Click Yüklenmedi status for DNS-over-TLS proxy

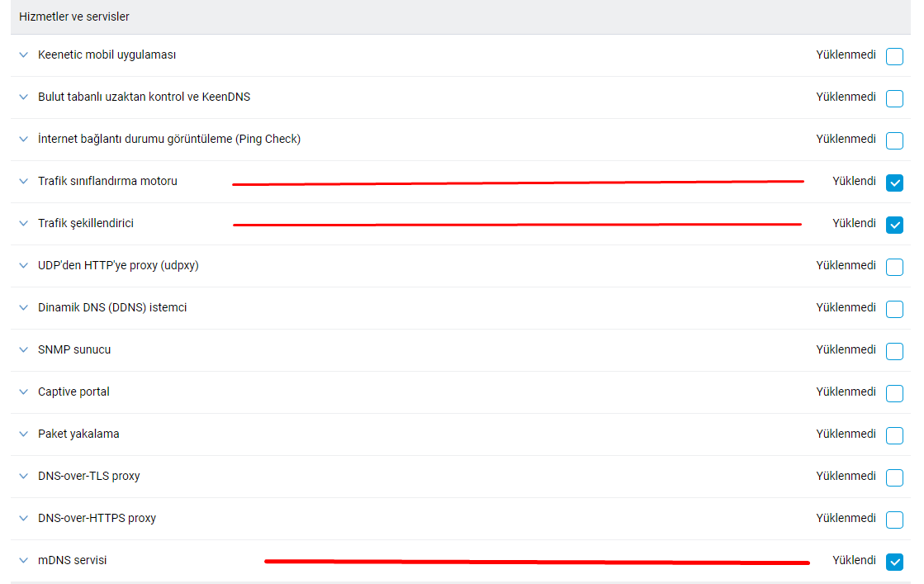tap(846, 476)
